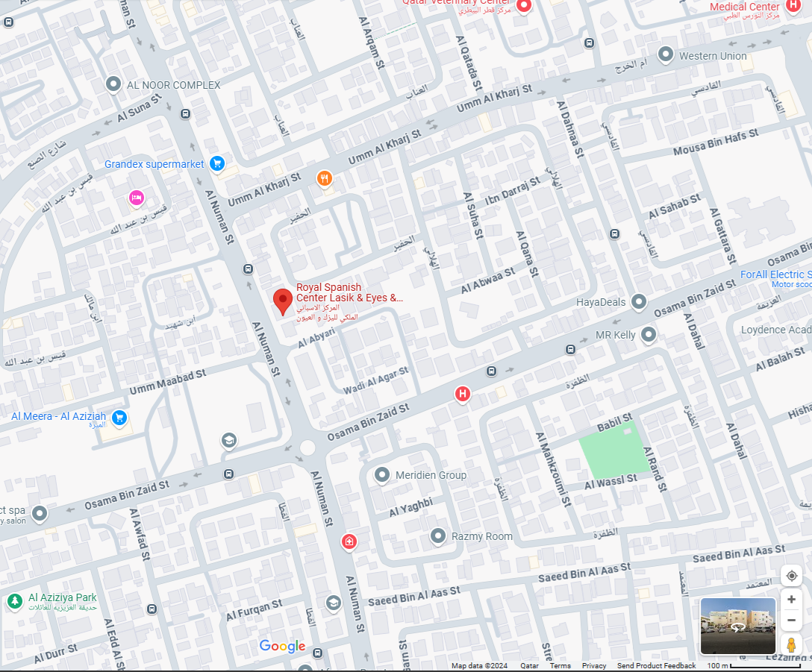This screenshot has height=672, width=812.
Task: Click the Google logo on the map
Action: point(282,646)
